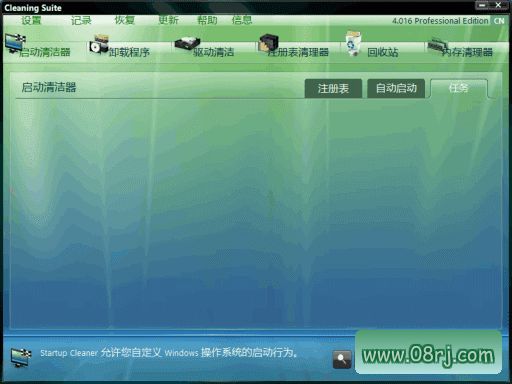Image resolution: width=512 pixels, height=384 pixels.
Task: Select the 卸载程序 Uninstaller disc icon
Action: [x=99, y=44]
